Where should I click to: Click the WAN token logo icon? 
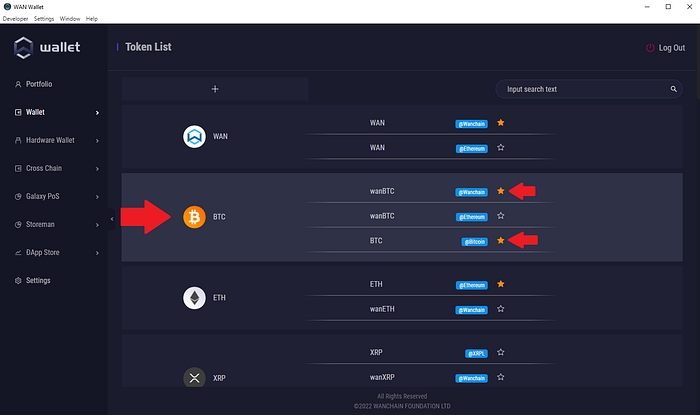pyautogui.click(x=194, y=136)
